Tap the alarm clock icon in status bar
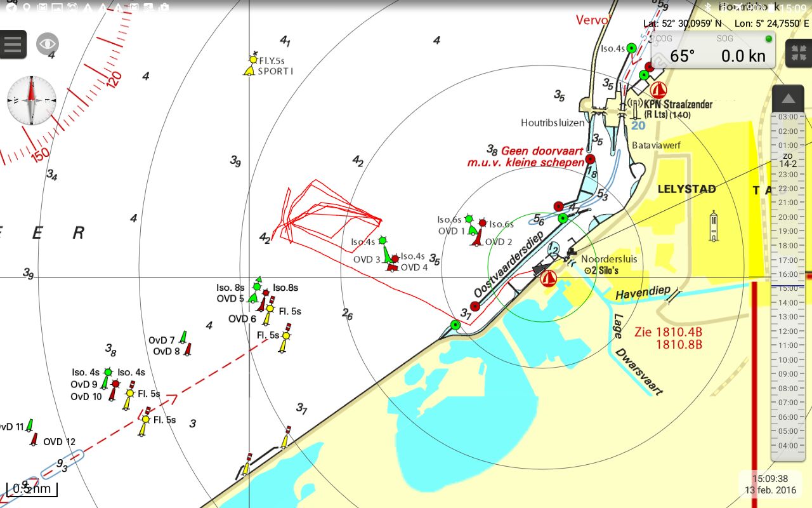Image resolution: width=812 pixels, height=508 pixels. coord(72,8)
